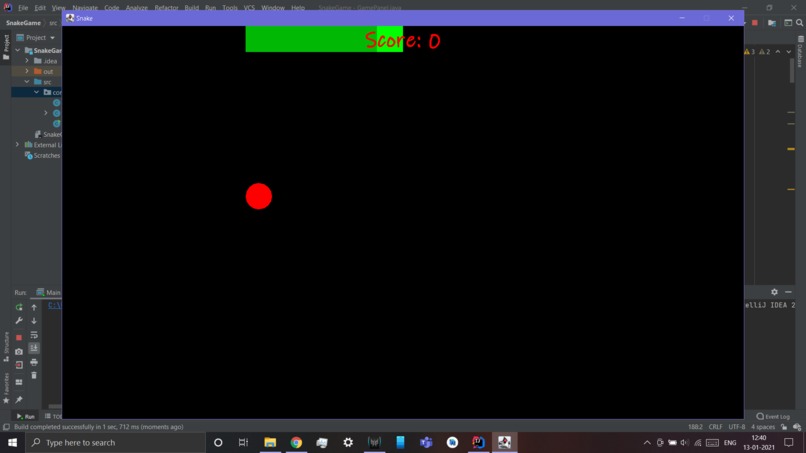The height and width of the screenshot is (453, 806).
Task: Hide the Run panel with minus icon
Action: (788, 292)
